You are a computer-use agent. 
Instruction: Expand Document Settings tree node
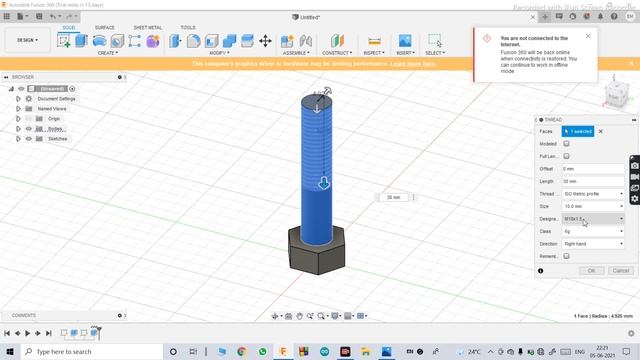click(18, 99)
